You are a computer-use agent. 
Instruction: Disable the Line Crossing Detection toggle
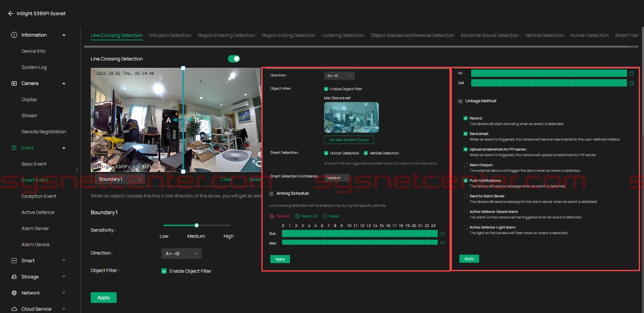(234, 59)
